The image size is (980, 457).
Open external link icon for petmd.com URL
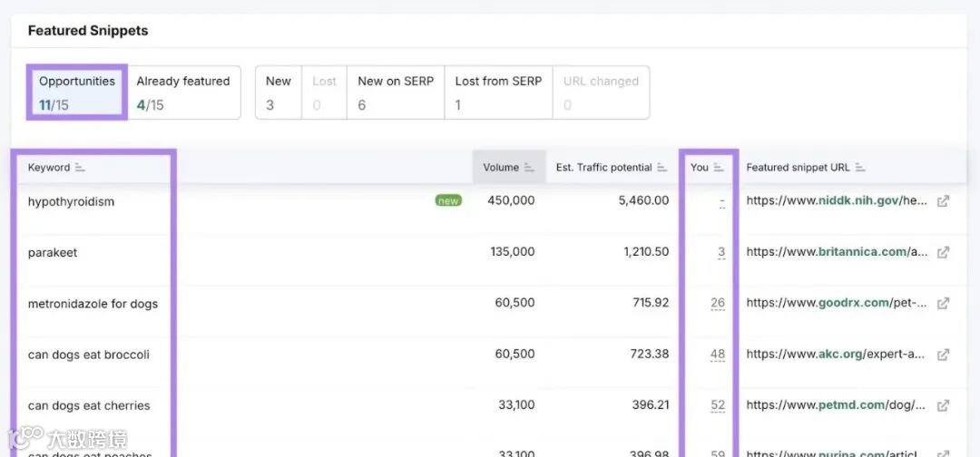pyautogui.click(x=943, y=405)
